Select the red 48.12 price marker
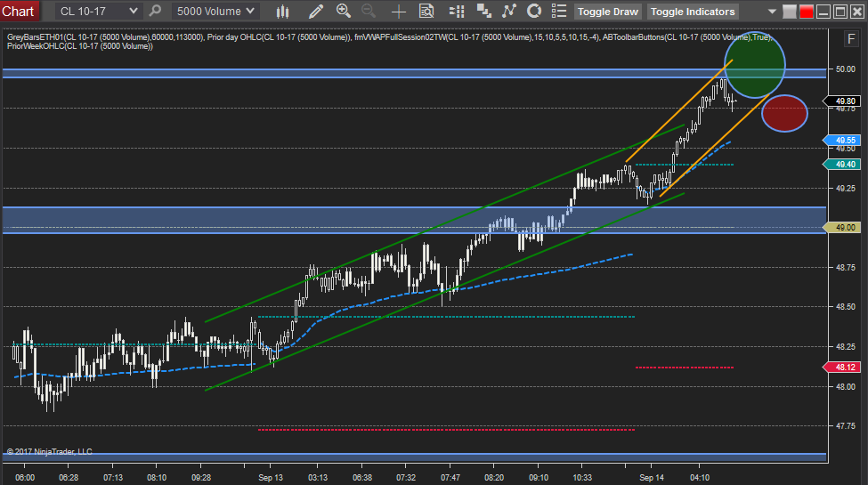 (842, 367)
